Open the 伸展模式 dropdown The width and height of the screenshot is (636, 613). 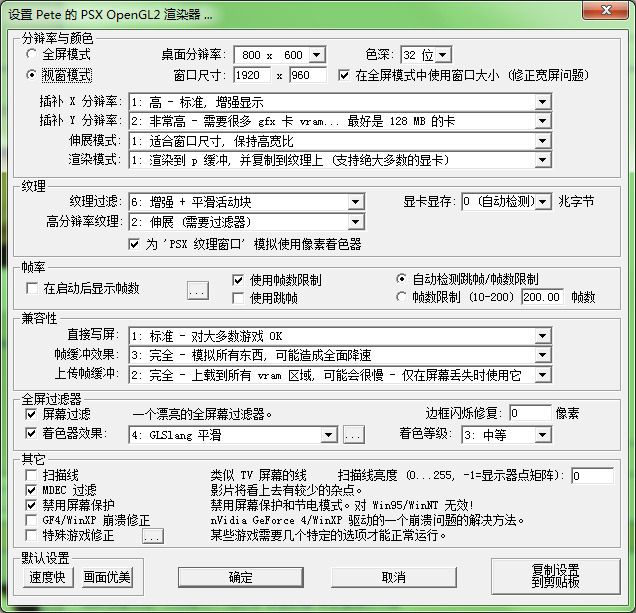click(340, 141)
